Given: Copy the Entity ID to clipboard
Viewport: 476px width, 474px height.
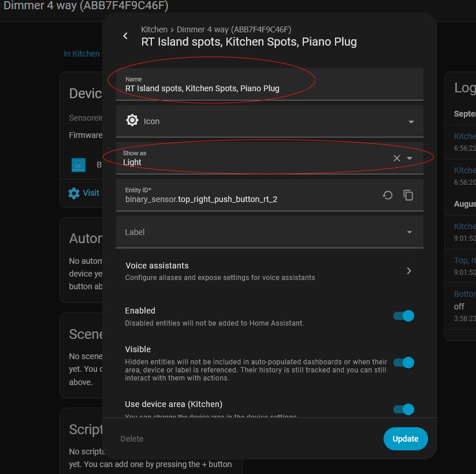Looking at the screenshot, I should pos(408,195).
